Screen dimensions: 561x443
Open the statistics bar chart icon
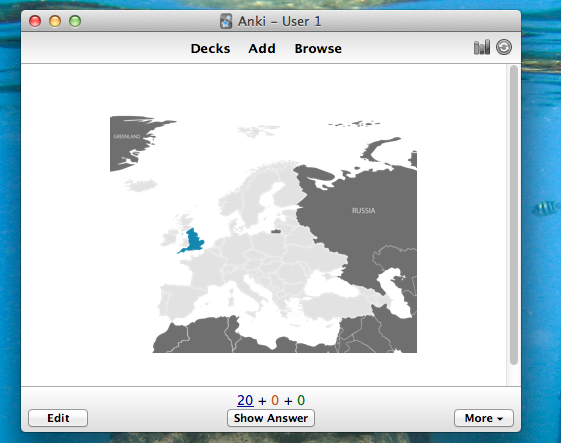[x=482, y=47]
